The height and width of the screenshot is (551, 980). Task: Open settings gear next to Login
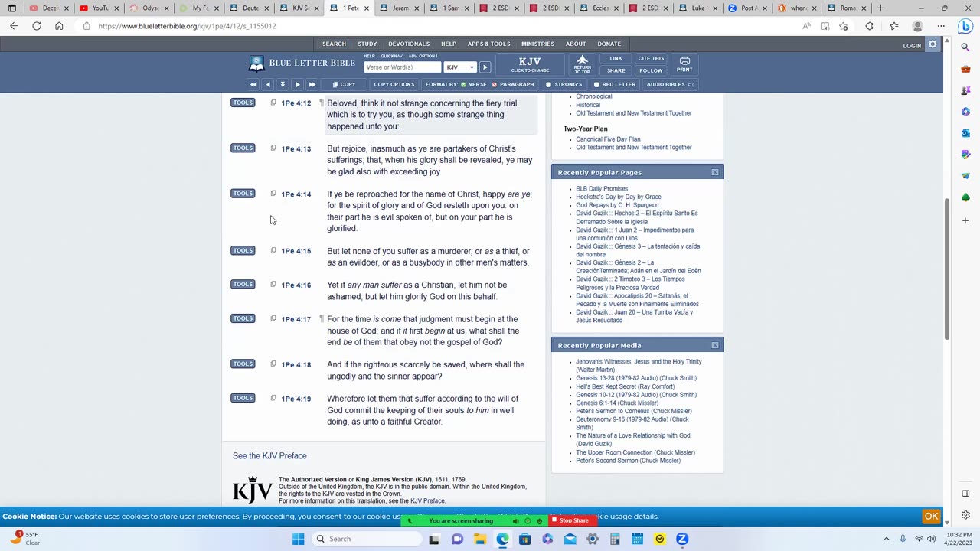pos(933,45)
